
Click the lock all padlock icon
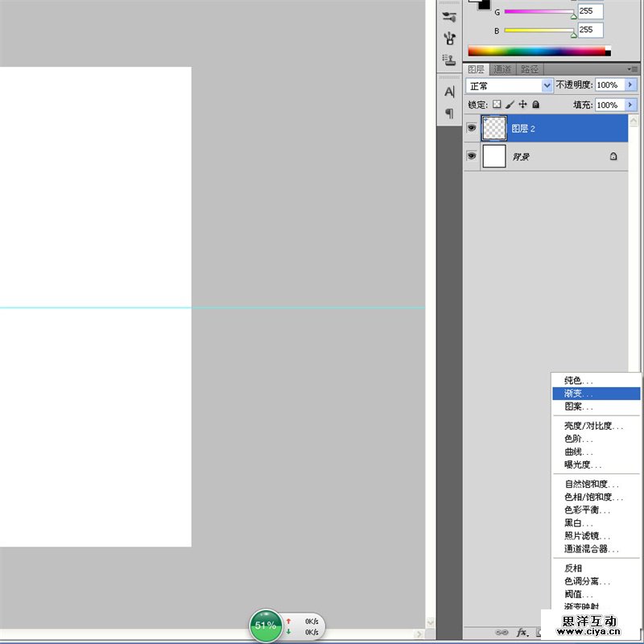(x=535, y=105)
